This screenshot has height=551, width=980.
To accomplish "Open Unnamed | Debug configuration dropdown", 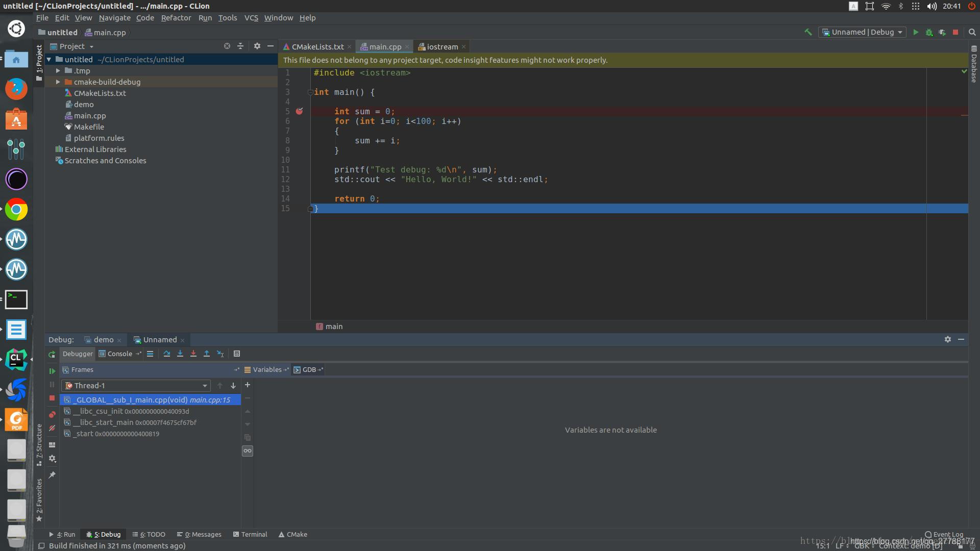I will (x=862, y=32).
